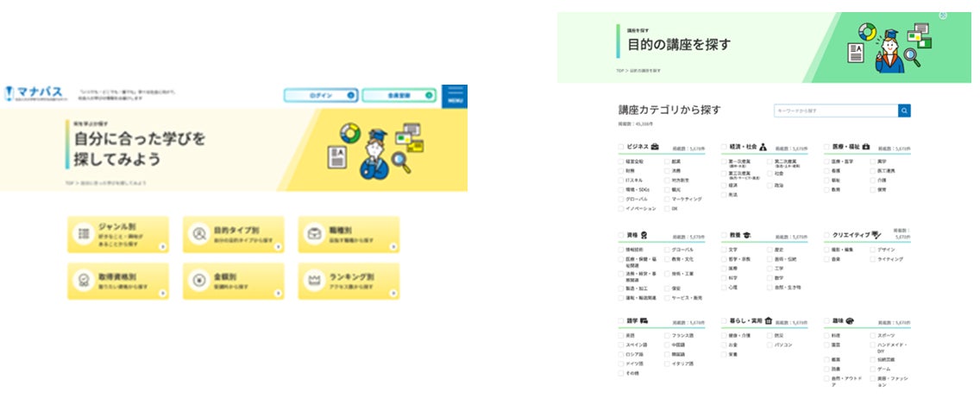This screenshot has height=399, width=980.
Task: Check the ビジネス category checkbox
Action: 620,147
